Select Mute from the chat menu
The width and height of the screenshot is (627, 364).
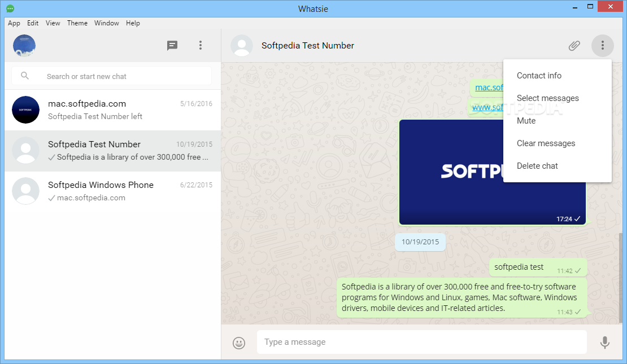pyautogui.click(x=558, y=121)
